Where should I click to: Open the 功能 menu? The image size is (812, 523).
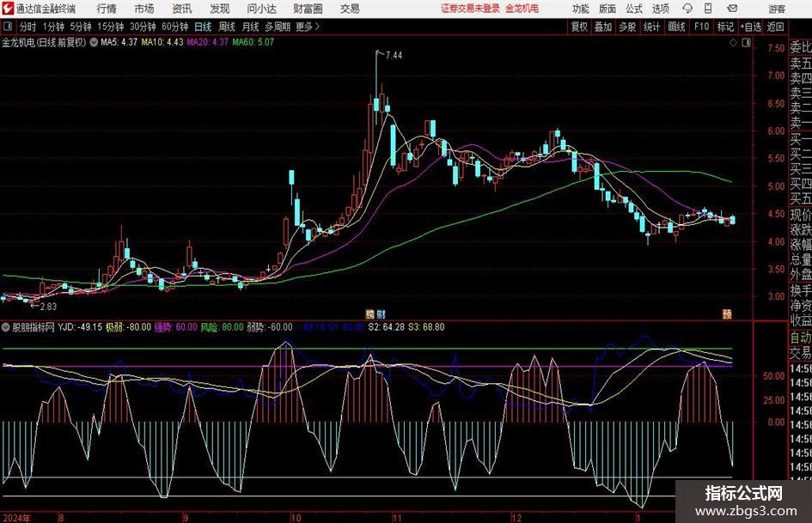pyautogui.click(x=581, y=9)
